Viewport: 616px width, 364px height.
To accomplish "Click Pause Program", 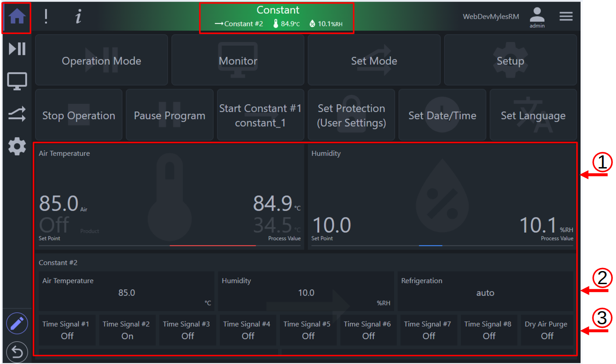I will click(x=169, y=115).
